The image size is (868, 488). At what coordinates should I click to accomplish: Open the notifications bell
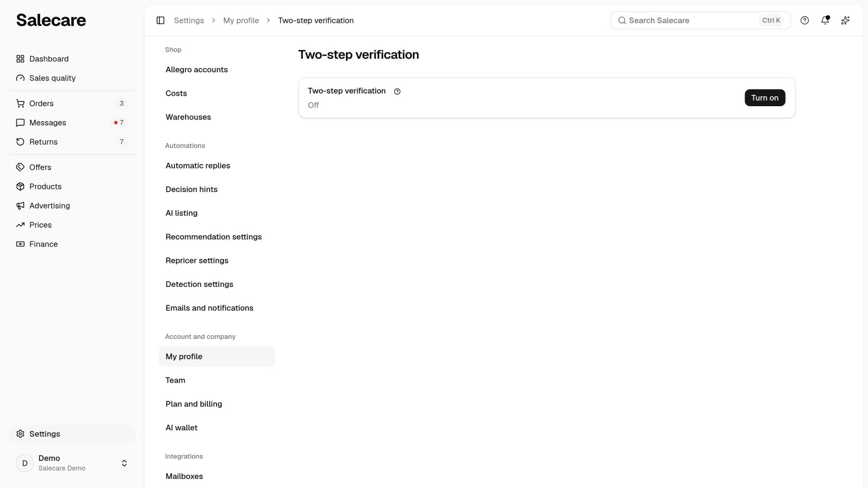(825, 20)
